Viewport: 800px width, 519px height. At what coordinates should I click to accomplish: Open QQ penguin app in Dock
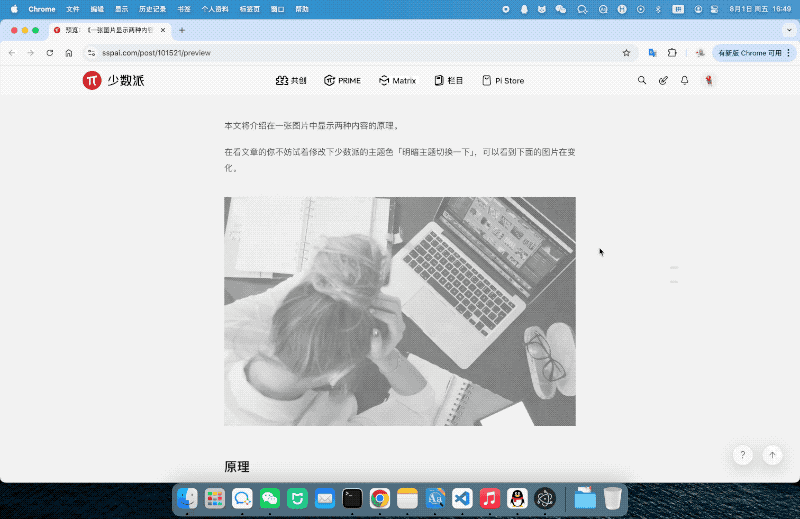coord(517,498)
